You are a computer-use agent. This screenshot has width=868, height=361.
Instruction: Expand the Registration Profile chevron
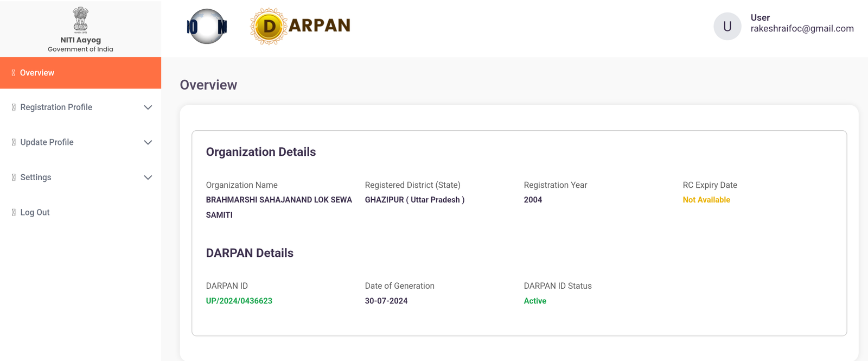tap(148, 107)
